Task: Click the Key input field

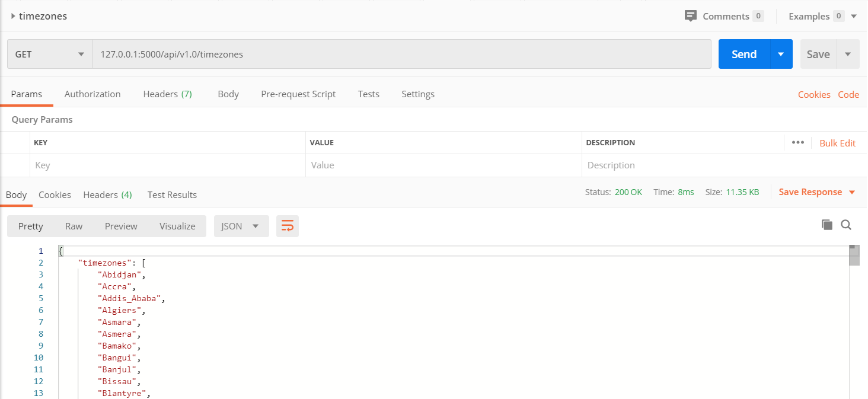Action: tap(168, 165)
